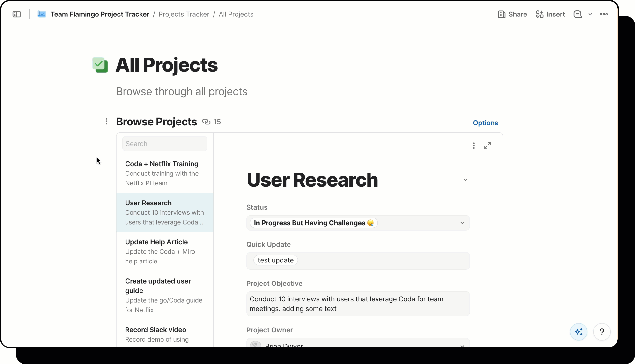Click the Share button

[x=512, y=14]
